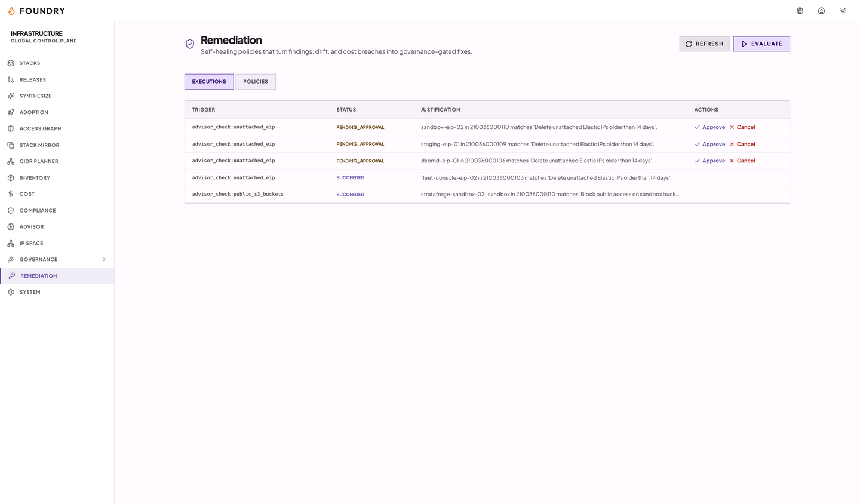Approve the sandbox-eip-02 execution
The width and height of the screenshot is (860, 504).
[709, 127]
